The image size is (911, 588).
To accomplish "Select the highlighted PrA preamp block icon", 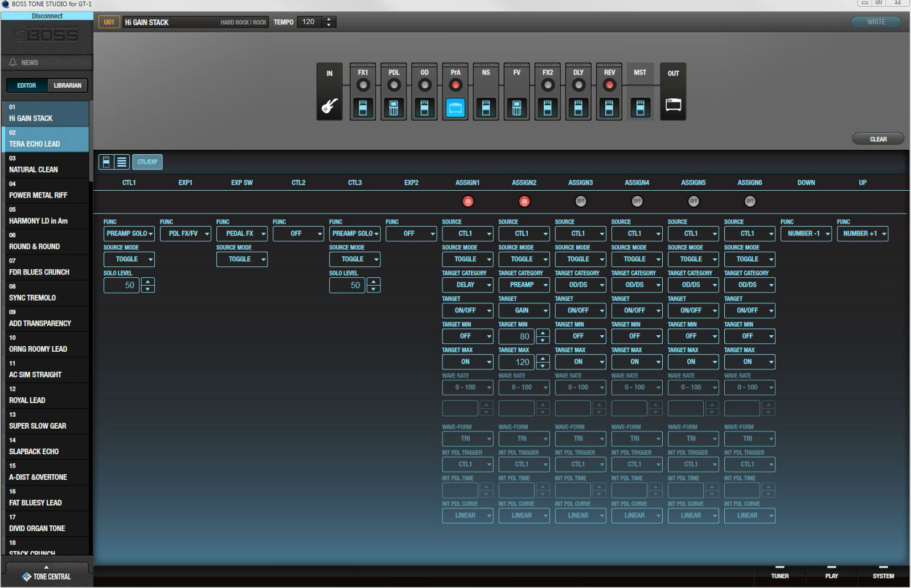I will pos(455,108).
